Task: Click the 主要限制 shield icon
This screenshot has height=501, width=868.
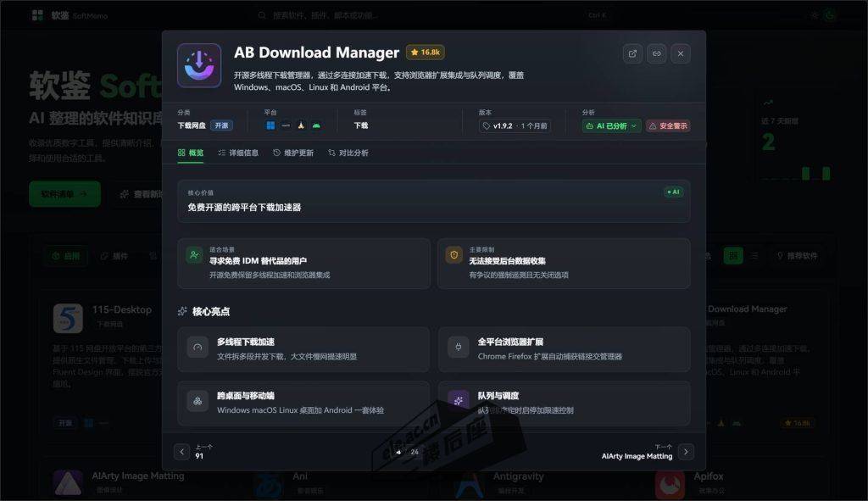Action: coord(454,254)
